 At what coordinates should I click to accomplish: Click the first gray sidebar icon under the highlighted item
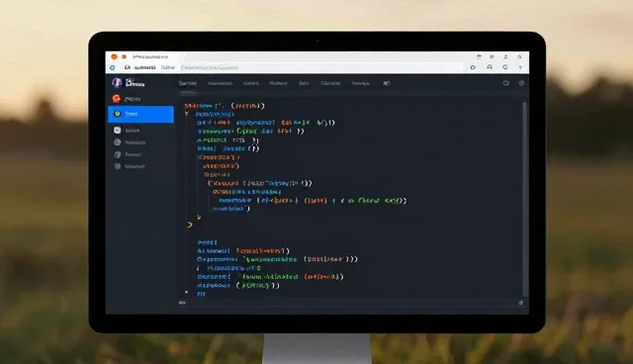tap(118, 130)
